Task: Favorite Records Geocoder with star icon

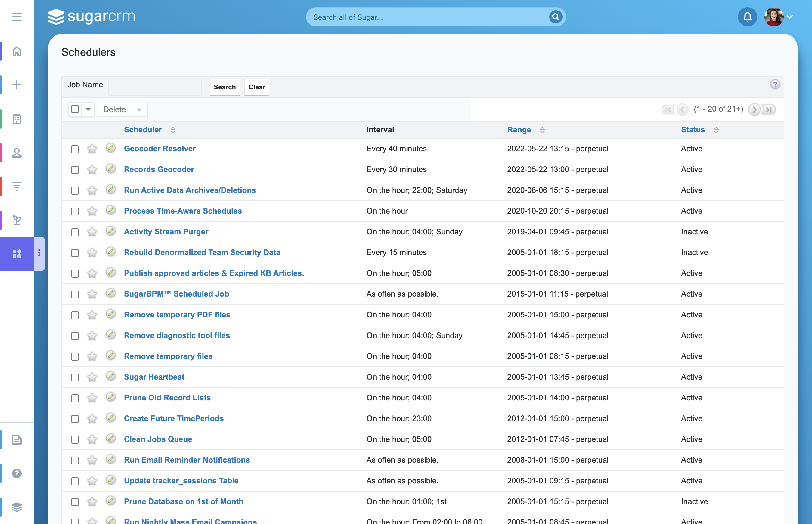Action: [92, 169]
